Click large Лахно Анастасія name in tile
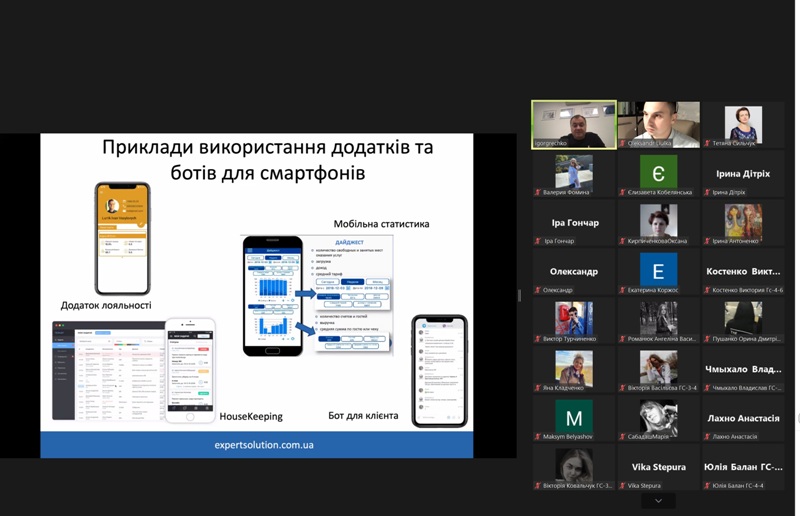Screen dimensions: 800x516 coord(743,418)
